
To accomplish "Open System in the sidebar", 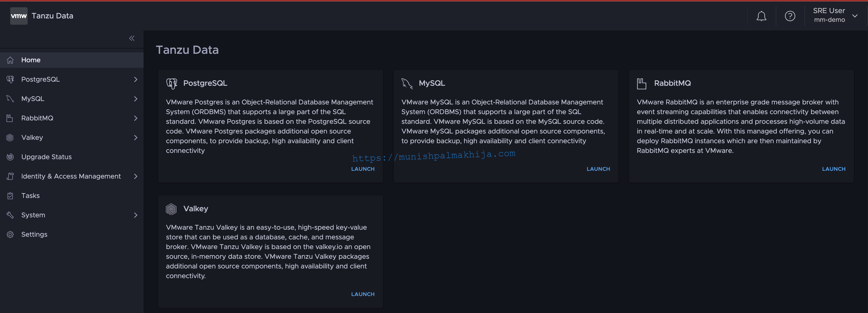I will click(72, 215).
